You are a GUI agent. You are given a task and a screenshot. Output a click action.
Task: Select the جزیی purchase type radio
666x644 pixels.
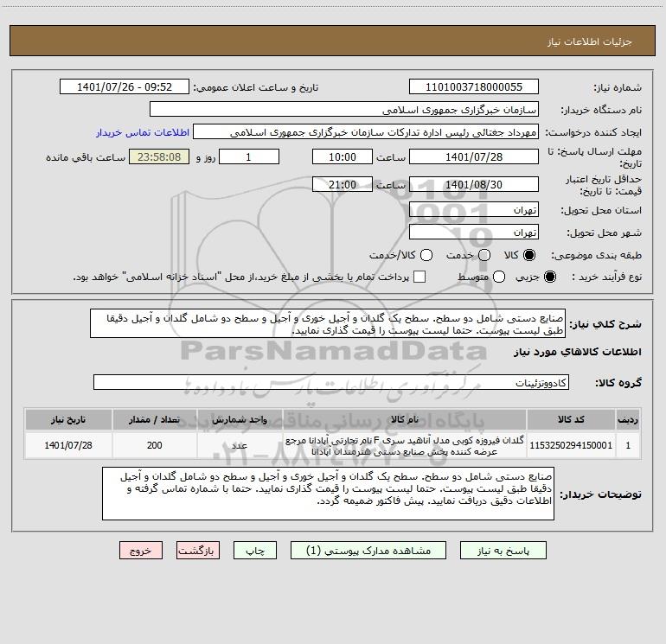pos(549,277)
